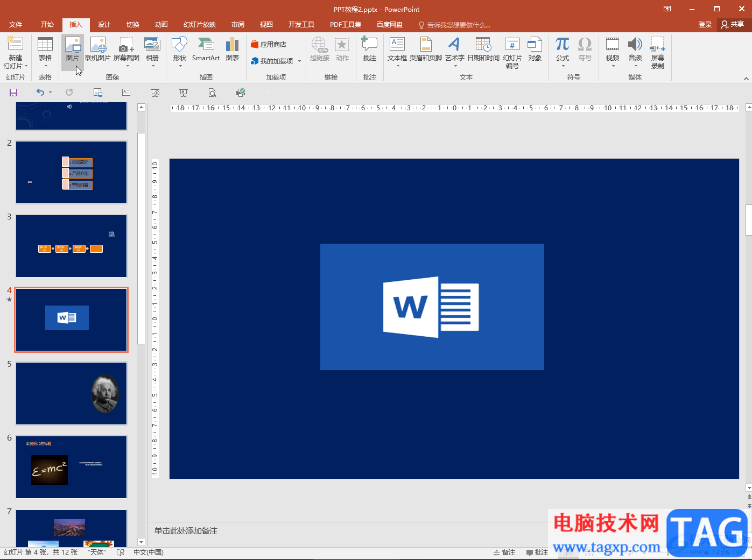Viewport: 752px width, 560px height.
Task: Collapse the ribbon with the chevron arrow
Action: click(746, 79)
